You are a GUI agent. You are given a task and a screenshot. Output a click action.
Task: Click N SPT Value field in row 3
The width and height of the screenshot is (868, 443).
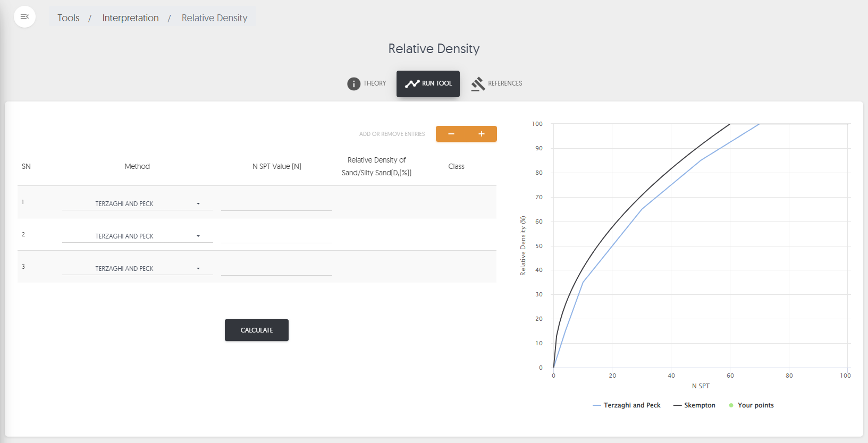click(276, 268)
